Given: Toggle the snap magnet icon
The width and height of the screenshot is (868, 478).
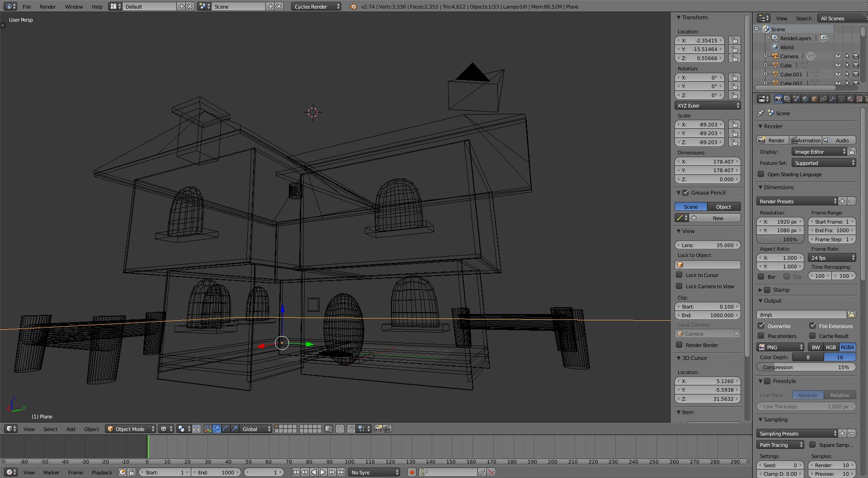Looking at the screenshot, I should (x=351, y=429).
